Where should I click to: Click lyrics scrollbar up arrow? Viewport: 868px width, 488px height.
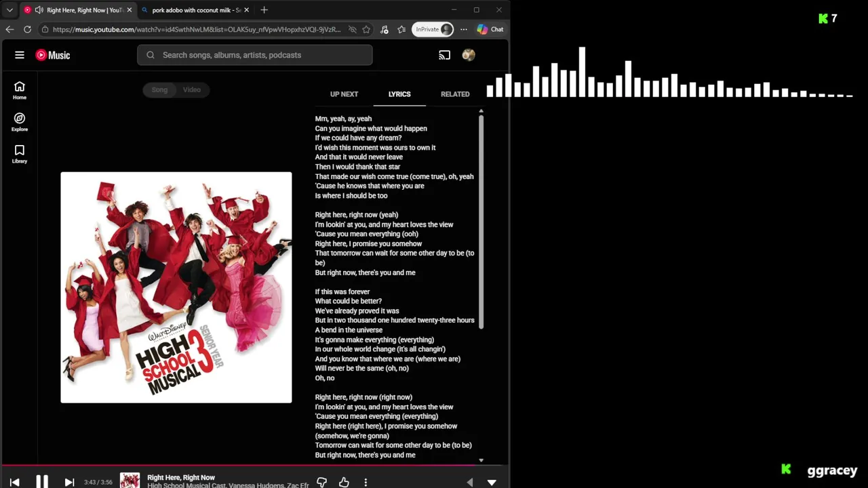481,110
